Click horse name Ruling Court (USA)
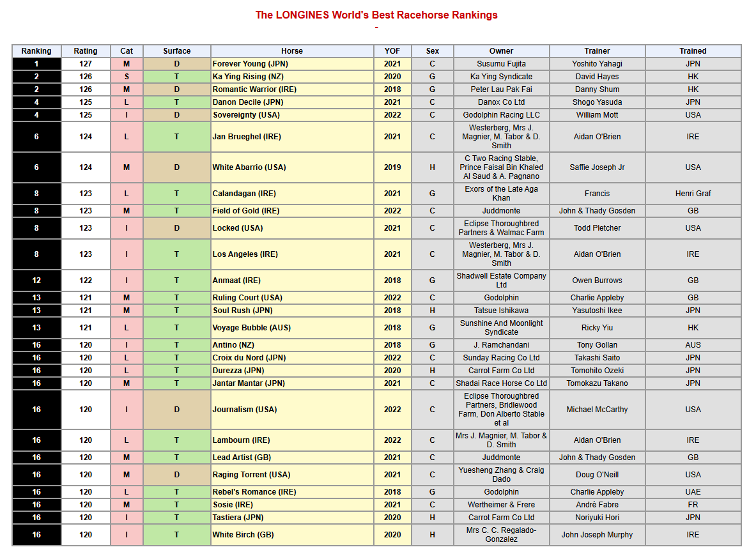This screenshot has width=756, height=554. [x=248, y=298]
